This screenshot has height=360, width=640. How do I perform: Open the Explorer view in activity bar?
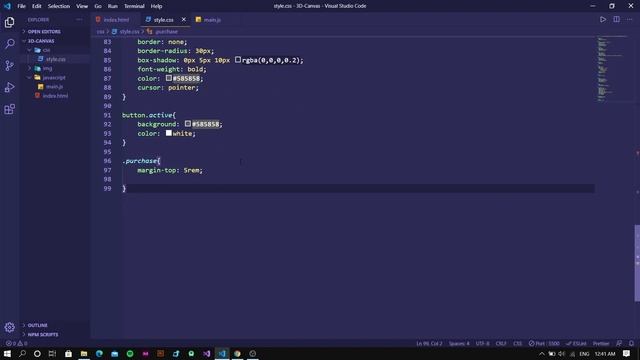[x=9, y=22]
